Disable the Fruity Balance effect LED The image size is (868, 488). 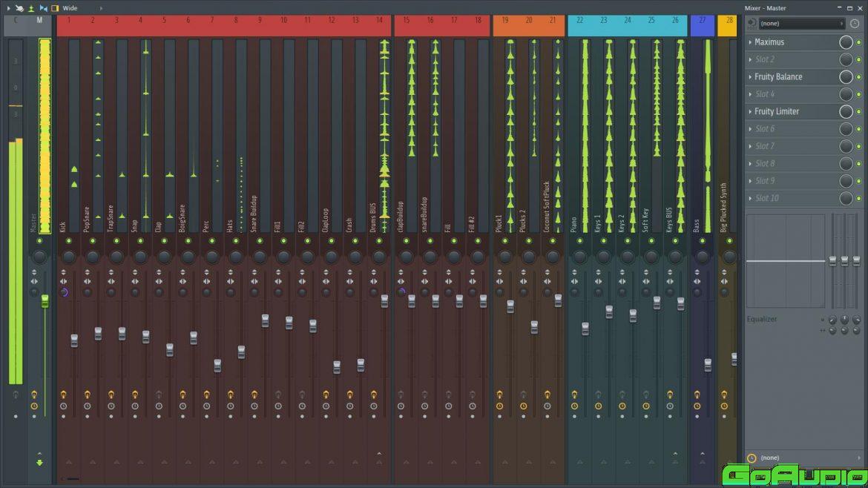coord(859,77)
